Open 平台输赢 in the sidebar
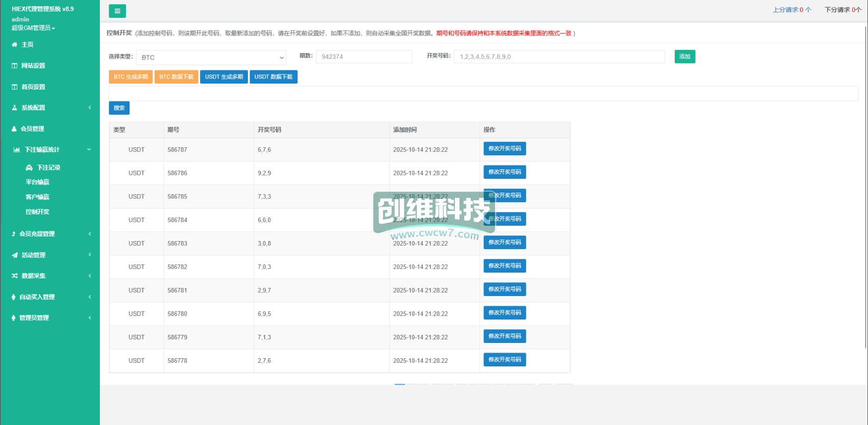Screen dimensions: 868x425 pos(38,182)
